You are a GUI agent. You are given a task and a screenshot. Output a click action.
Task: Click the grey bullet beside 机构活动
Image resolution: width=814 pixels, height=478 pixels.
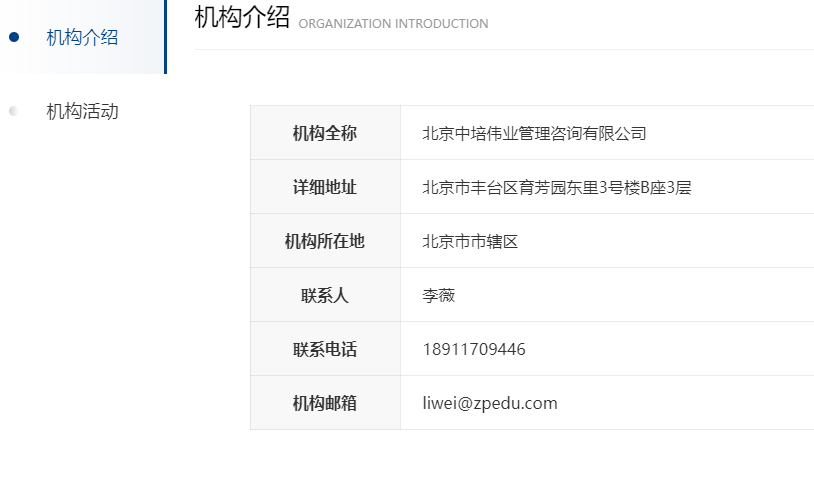[14, 111]
